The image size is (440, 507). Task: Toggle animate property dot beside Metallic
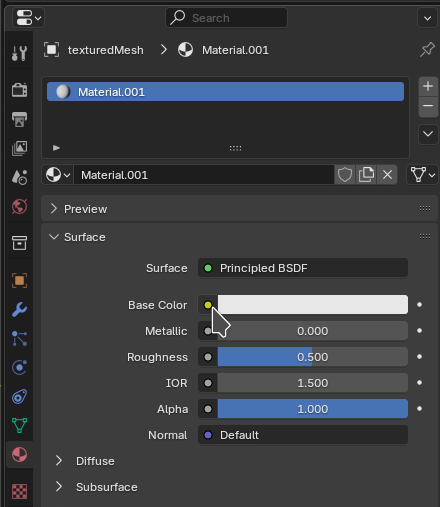[x=419, y=331]
